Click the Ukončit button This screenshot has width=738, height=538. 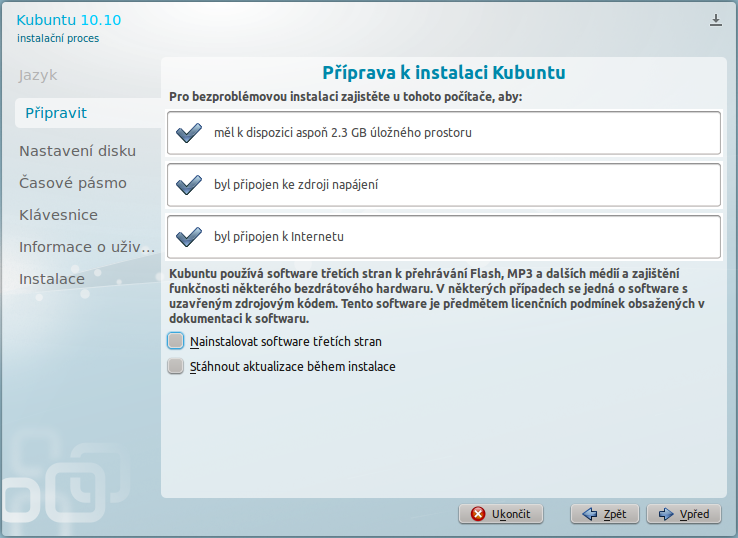pos(501,514)
